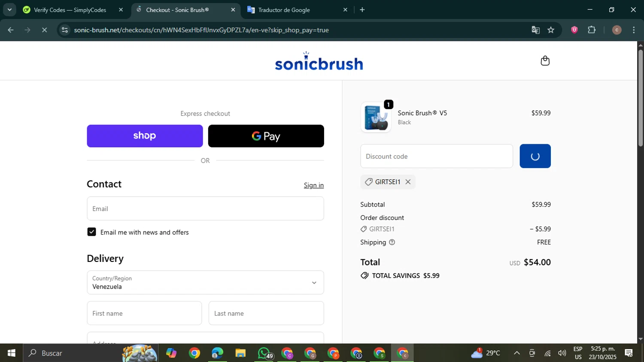Focus the Discount code field

click(437, 156)
